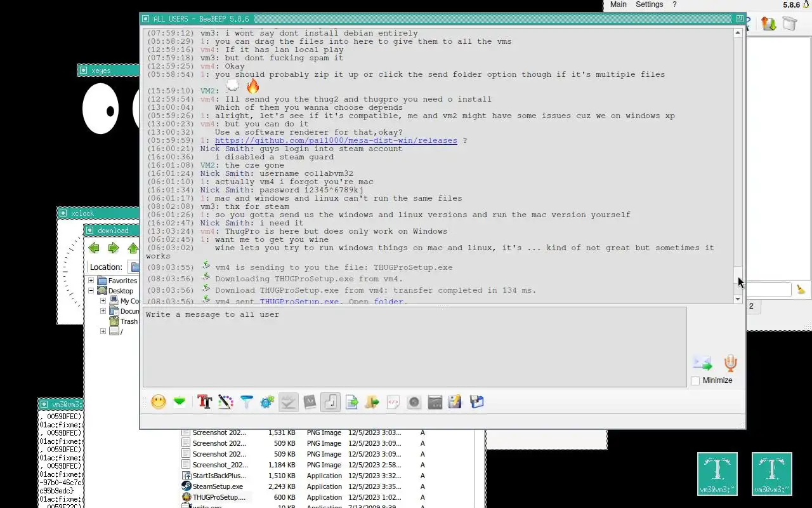
Task: Click the blue floppy save chat icon
Action: pyautogui.click(x=476, y=401)
